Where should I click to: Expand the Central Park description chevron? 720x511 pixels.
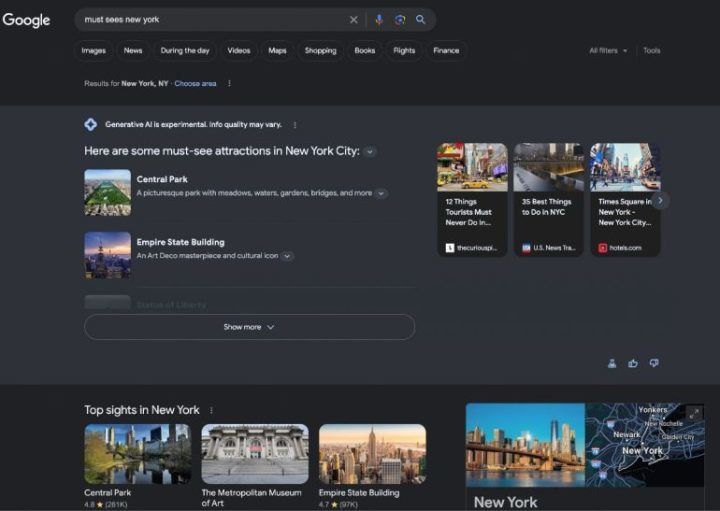(381, 194)
